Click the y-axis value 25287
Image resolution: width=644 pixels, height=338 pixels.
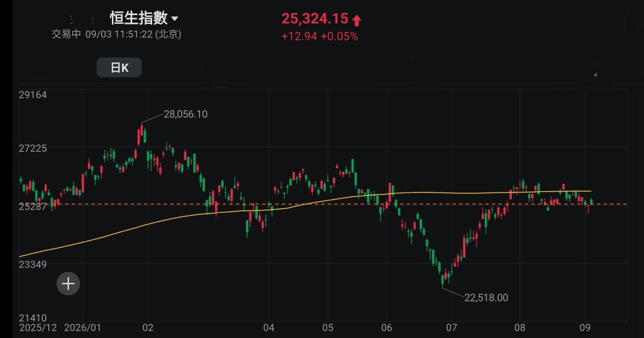pyautogui.click(x=33, y=206)
